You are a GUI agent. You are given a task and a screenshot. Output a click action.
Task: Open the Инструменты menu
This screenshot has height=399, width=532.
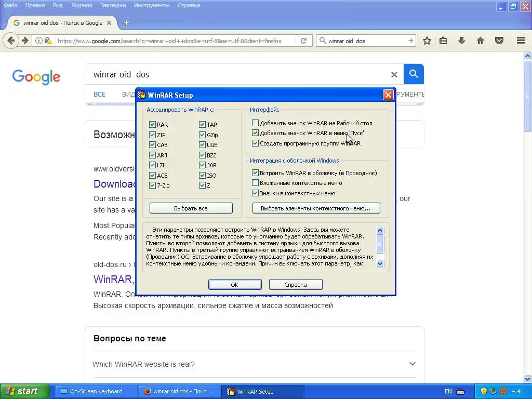pos(152,5)
